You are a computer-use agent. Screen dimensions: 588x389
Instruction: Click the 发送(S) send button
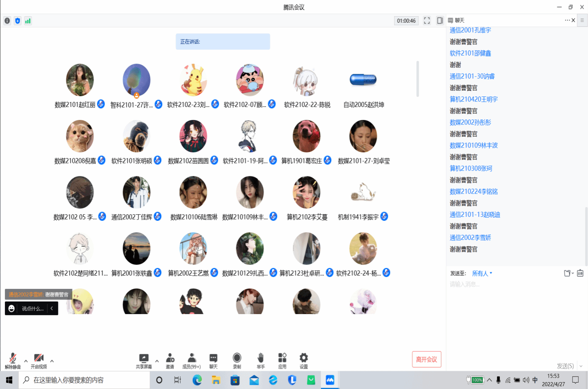[565, 366]
